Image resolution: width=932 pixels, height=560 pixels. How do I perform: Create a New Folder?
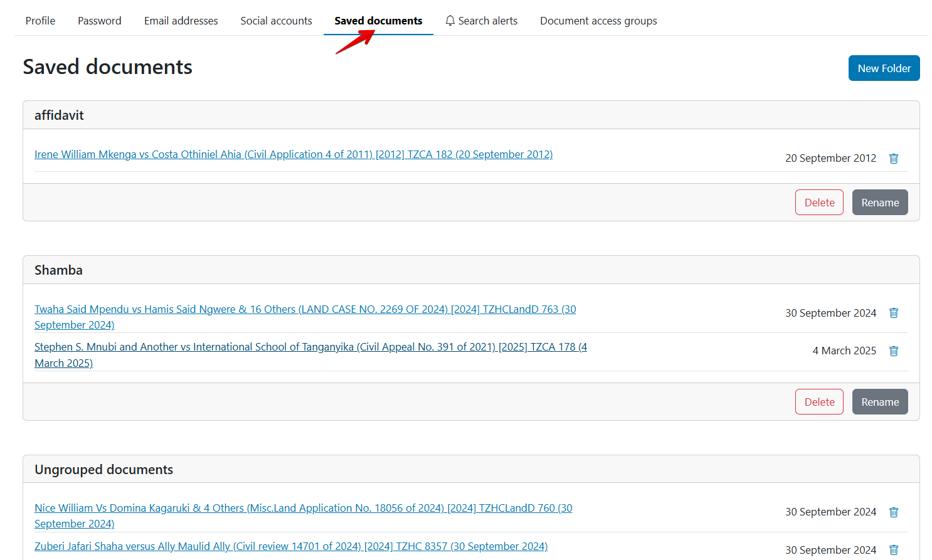[x=884, y=68]
